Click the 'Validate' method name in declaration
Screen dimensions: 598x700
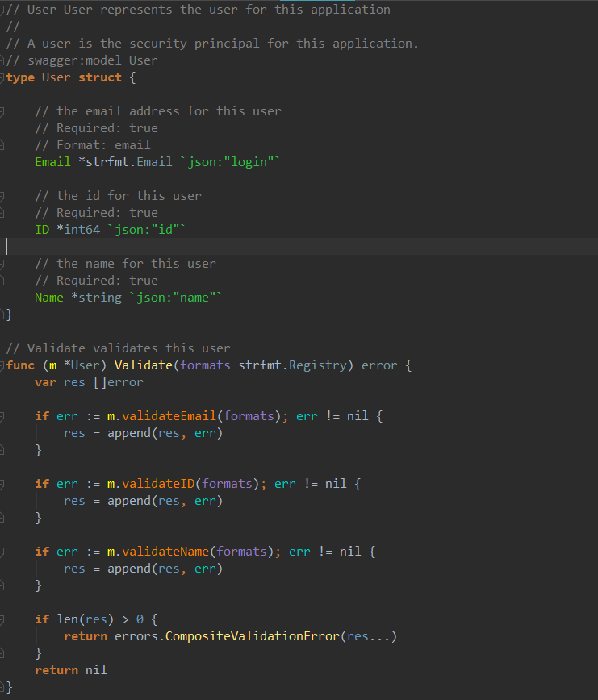tap(144, 365)
